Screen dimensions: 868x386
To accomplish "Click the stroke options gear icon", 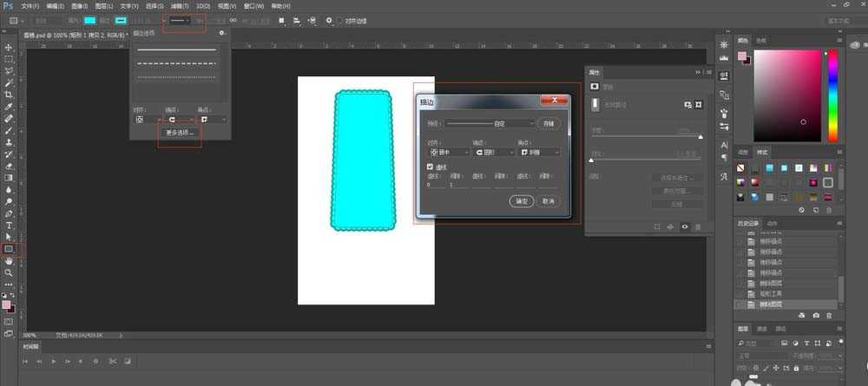I will (222, 33).
